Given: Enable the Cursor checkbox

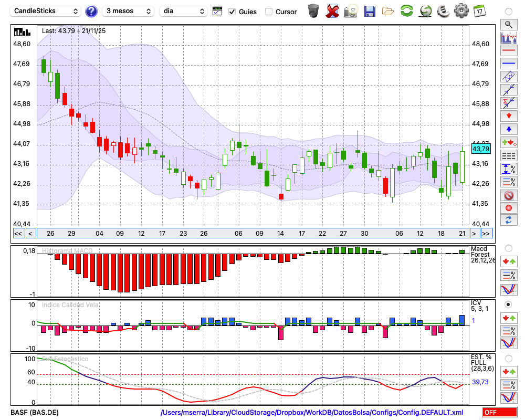Looking at the screenshot, I should pos(269,12).
